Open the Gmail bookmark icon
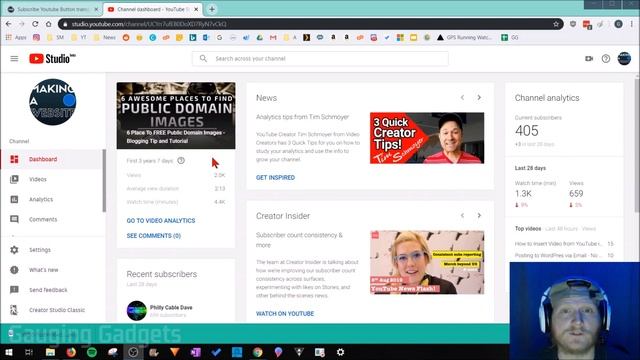Image resolution: width=640 pixels, height=360 pixels. click(x=273, y=38)
